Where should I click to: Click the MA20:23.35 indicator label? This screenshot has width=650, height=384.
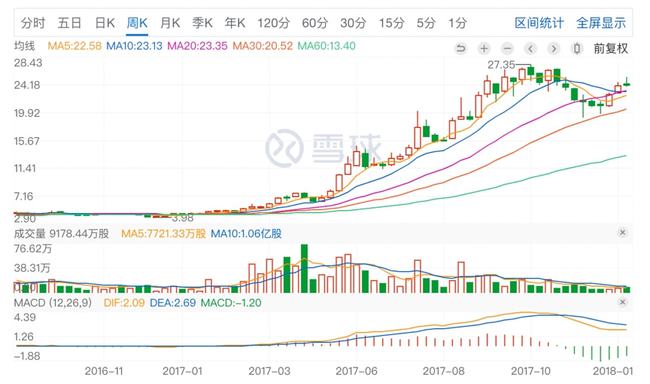197,46
